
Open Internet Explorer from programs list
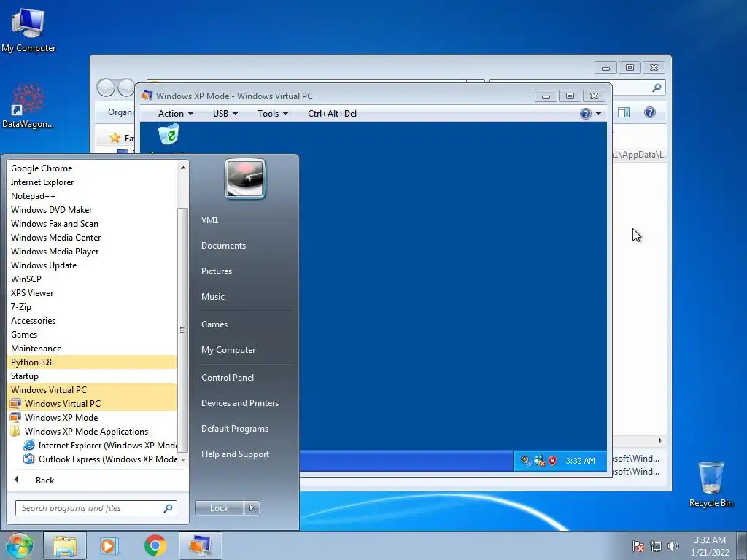[93, 182]
